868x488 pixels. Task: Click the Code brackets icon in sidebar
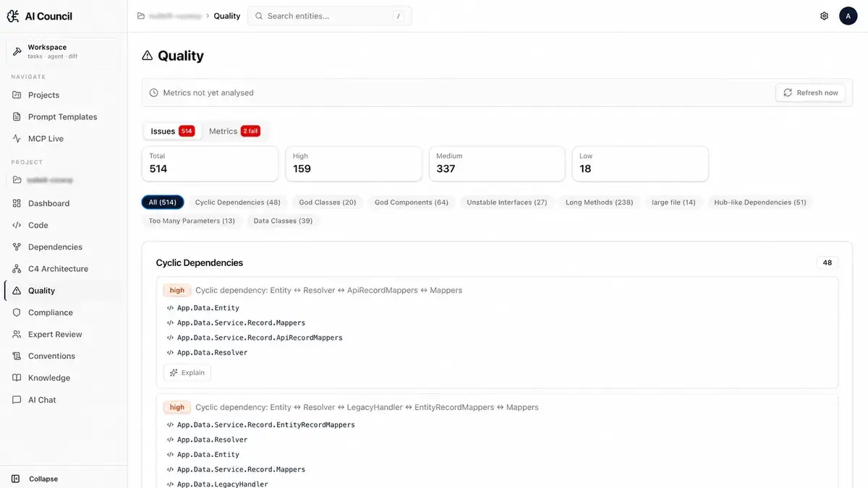point(17,225)
